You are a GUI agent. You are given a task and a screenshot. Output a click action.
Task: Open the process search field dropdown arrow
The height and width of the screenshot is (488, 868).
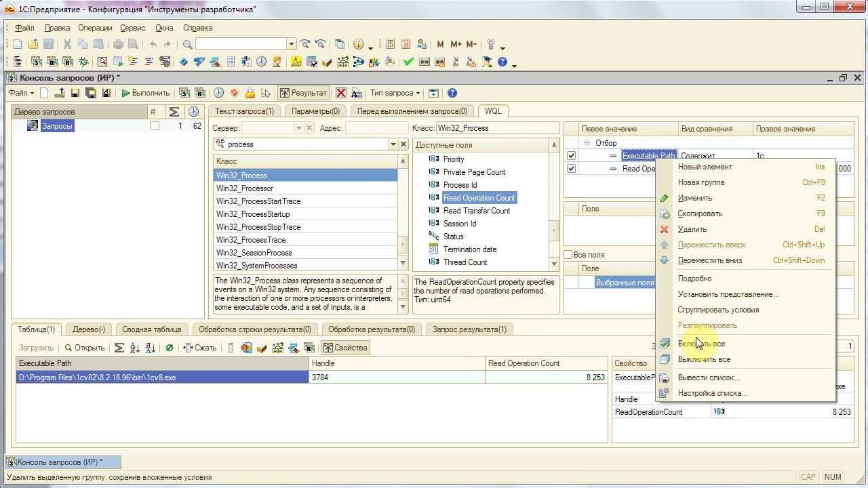coord(393,144)
